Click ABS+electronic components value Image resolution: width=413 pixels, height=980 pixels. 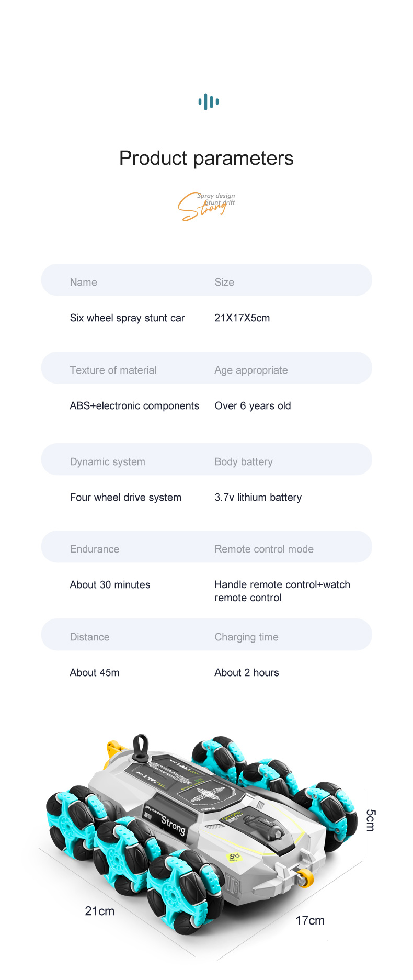(134, 405)
